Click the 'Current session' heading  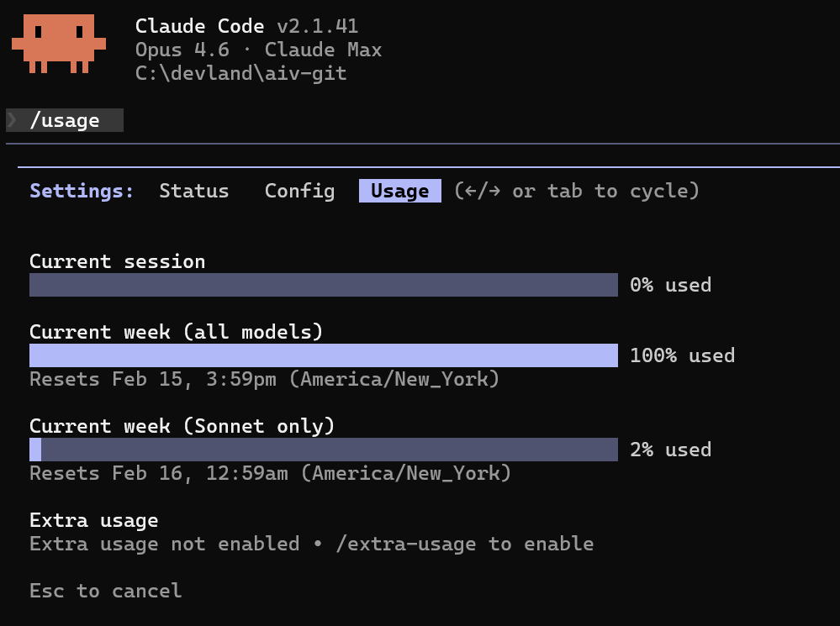118,261
